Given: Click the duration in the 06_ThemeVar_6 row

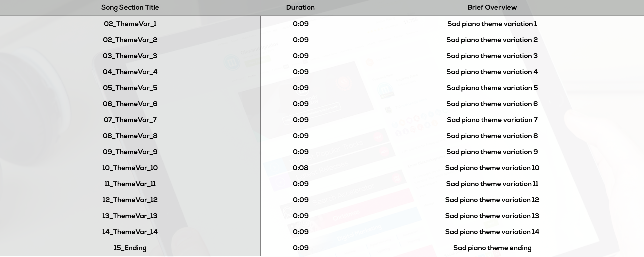Looking at the screenshot, I should 301,104.
